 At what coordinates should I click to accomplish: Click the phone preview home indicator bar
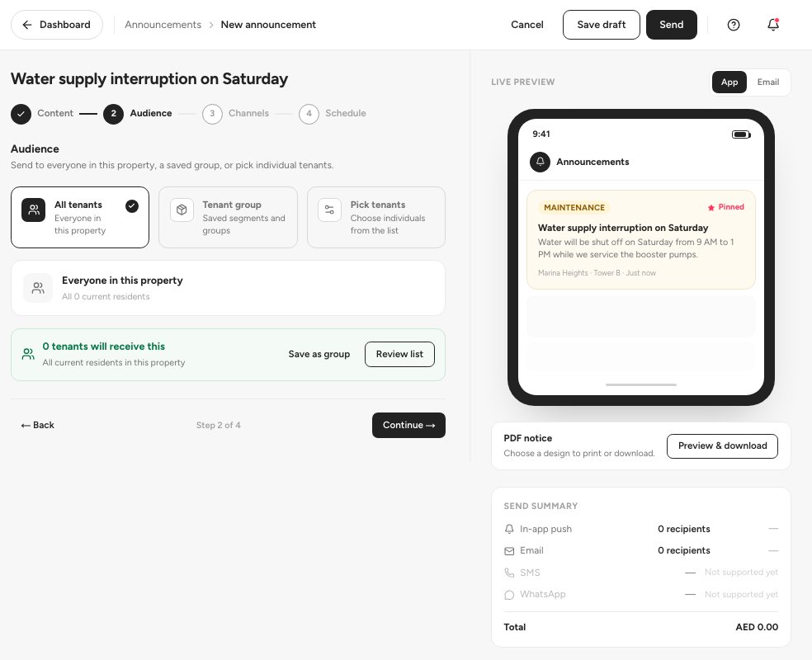tap(640, 384)
